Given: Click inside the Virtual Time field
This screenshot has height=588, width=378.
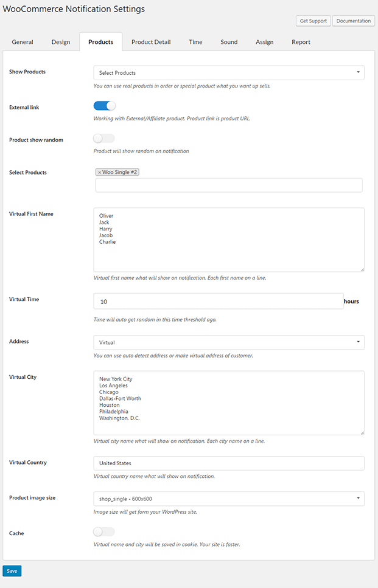Looking at the screenshot, I should (219, 301).
